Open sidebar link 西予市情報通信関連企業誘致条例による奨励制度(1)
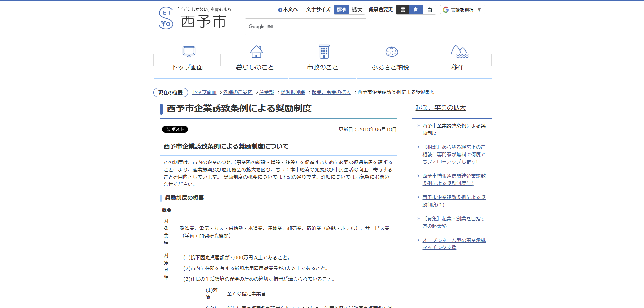 tap(454, 180)
